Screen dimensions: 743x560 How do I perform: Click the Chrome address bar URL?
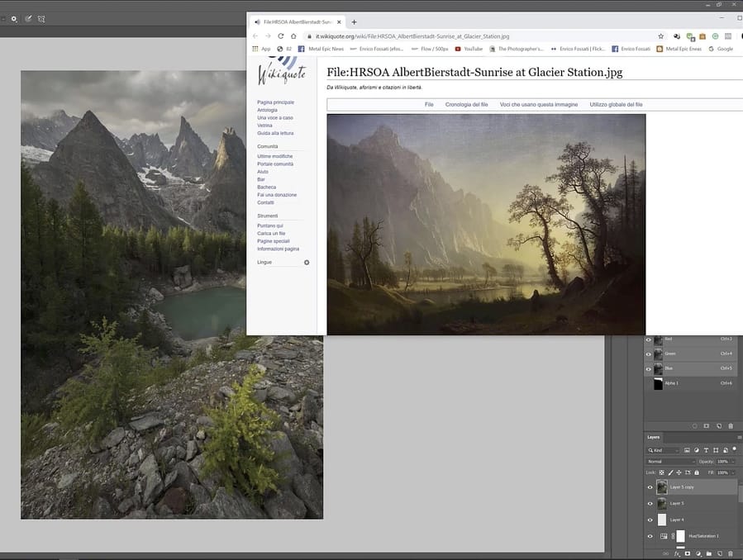[x=412, y=36]
